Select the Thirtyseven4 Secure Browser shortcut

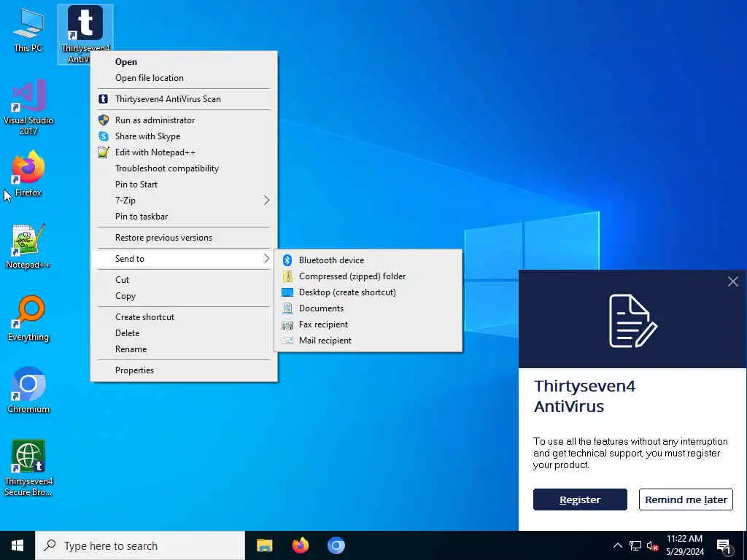point(28,468)
